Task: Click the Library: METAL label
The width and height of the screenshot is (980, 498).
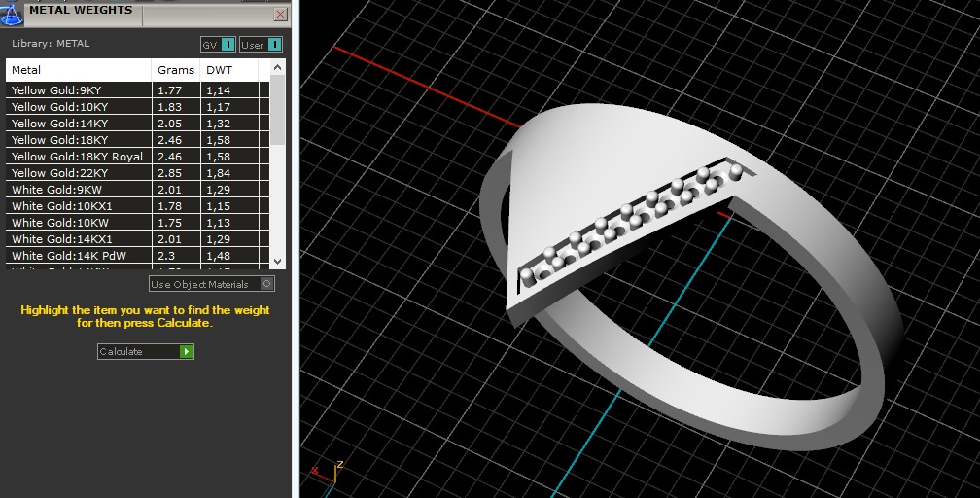Action: [51, 43]
